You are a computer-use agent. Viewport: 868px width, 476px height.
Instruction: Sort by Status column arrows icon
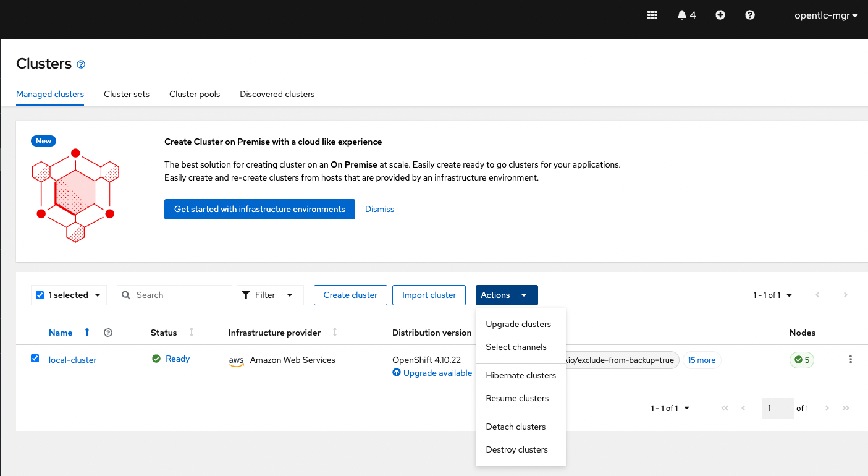[192, 333]
